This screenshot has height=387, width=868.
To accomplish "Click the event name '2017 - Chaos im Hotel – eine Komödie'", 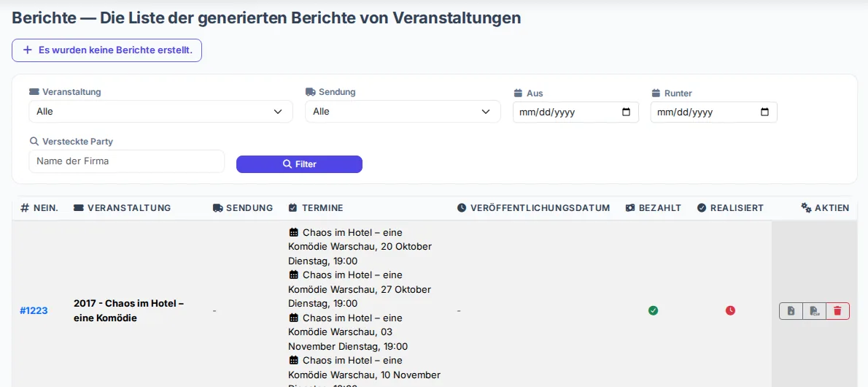I will click(129, 311).
